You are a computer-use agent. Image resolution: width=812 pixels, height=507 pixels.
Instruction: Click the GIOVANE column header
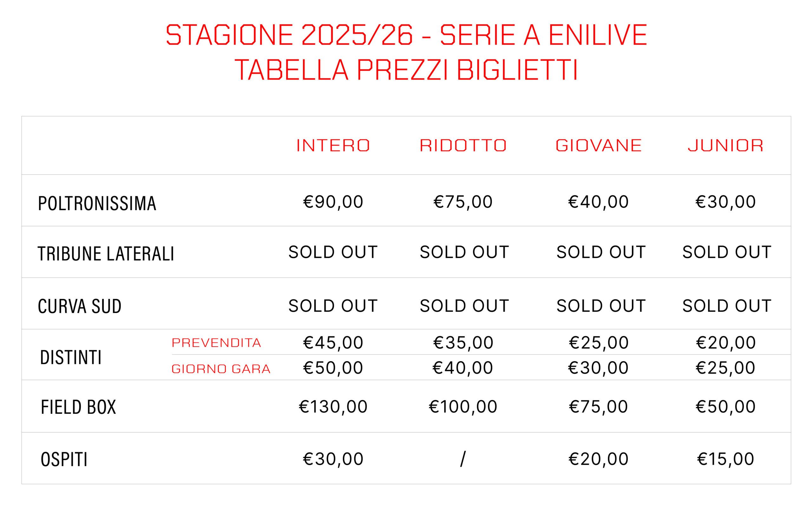click(x=598, y=145)
